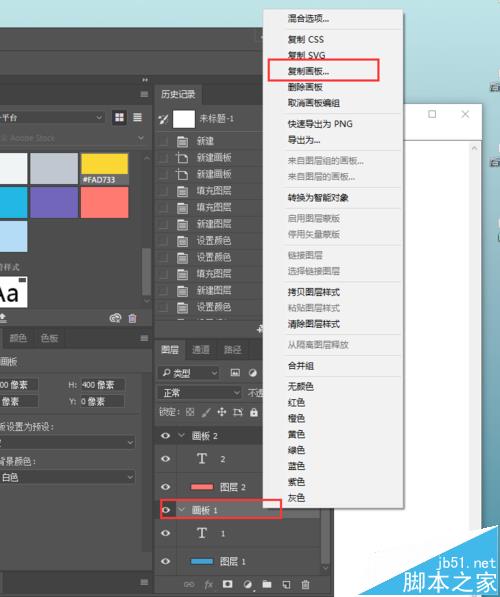
Task: Switch to the 颜色 tab
Action: (x=18, y=338)
